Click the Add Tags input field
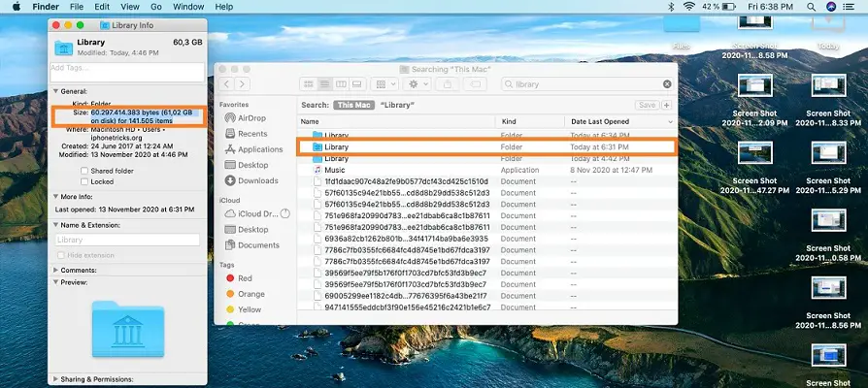This screenshot has height=388, width=868. point(125,68)
